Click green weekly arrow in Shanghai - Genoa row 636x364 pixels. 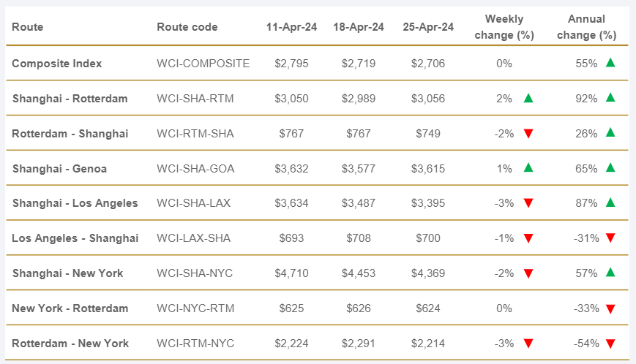(528, 168)
